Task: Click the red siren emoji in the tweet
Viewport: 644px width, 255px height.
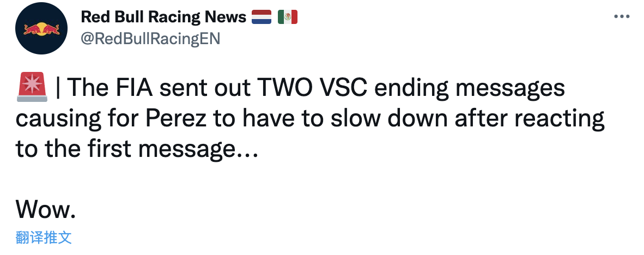Action: [x=32, y=88]
